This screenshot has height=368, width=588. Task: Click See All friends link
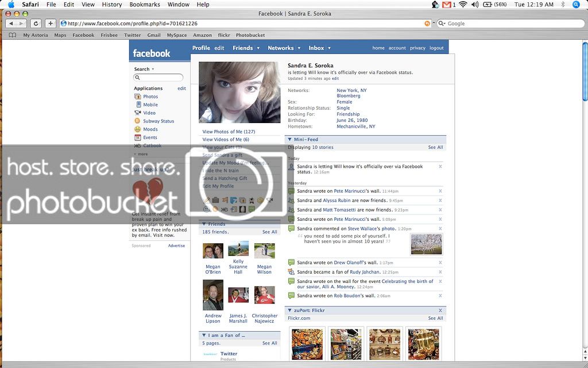click(270, 232)
